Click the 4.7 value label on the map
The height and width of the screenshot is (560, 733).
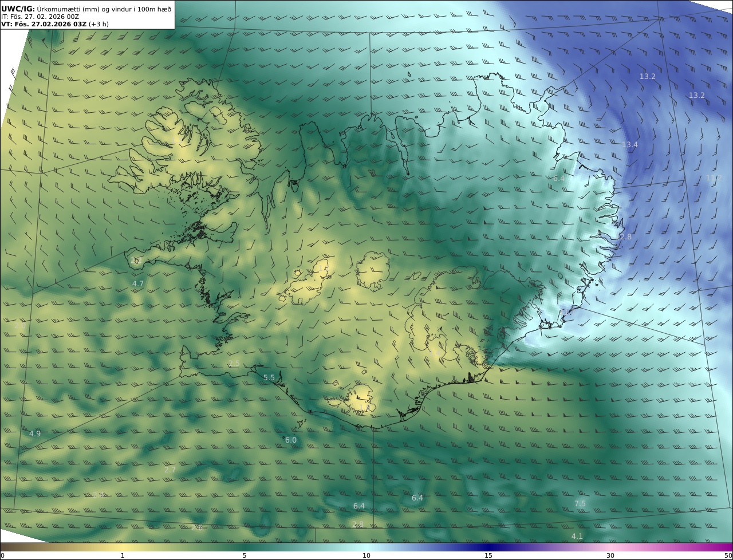[138, 283]
